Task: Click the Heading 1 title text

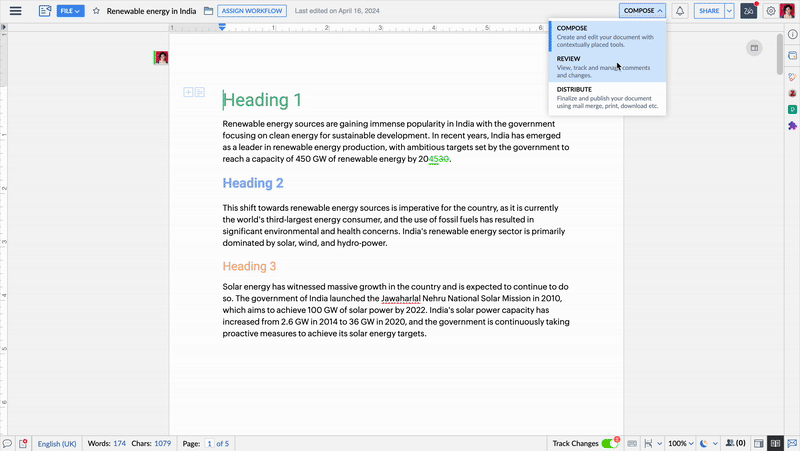Action: click(x=262, y=100)
